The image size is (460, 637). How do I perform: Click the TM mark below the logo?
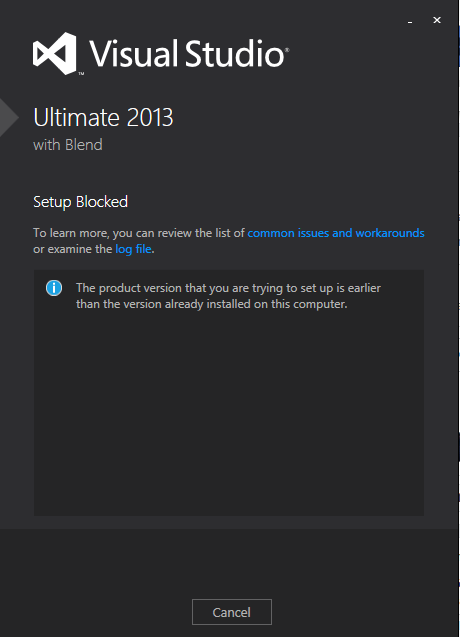81,74
